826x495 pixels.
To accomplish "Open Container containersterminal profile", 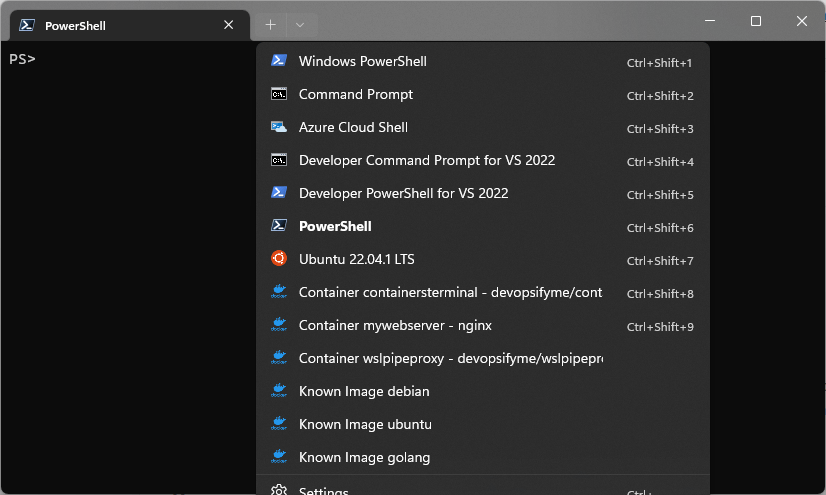I will click(x=450, y=292).
